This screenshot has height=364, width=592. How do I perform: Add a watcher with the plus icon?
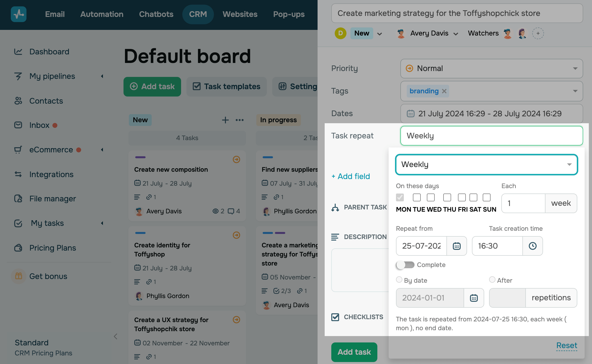tap(538, 33)
